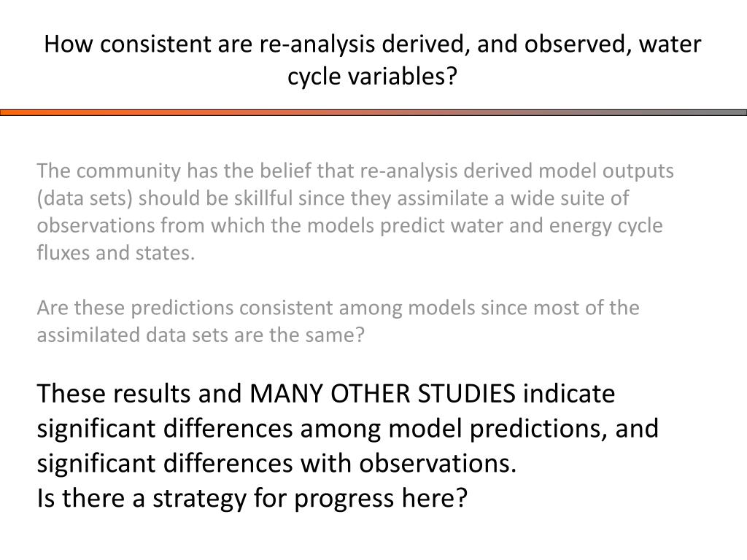Click the line 'observations from which the models predict'

pyautogui.click(x=349, y=226)
